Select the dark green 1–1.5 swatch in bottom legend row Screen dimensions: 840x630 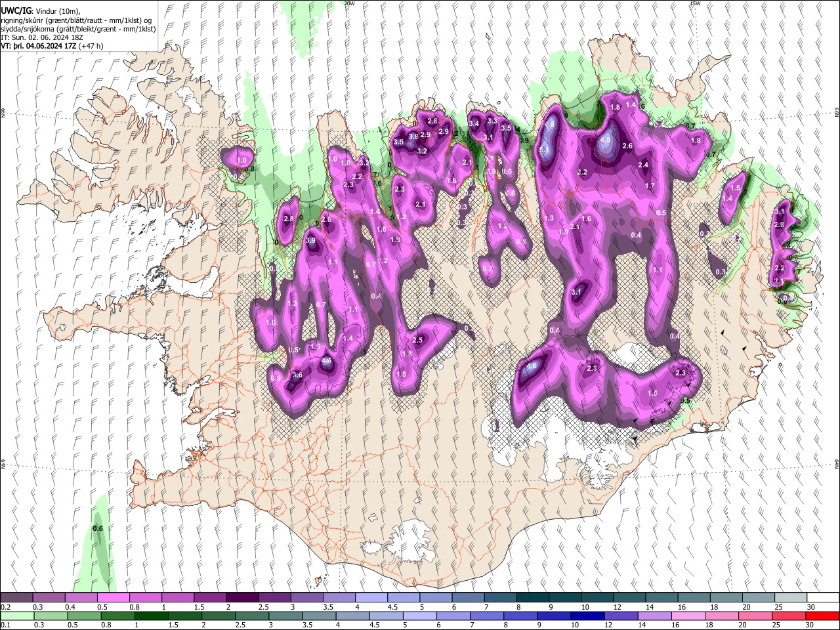click(x=153, y=616)
